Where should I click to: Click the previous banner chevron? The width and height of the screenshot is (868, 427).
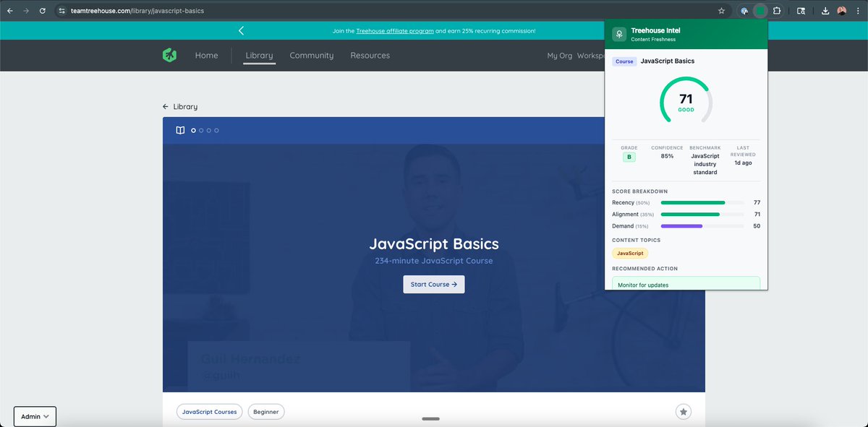241,30
